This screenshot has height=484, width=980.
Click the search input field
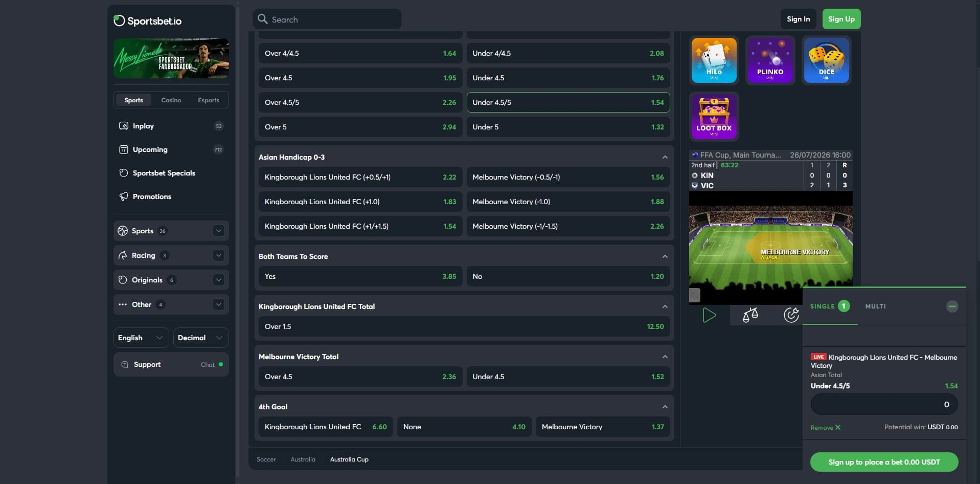327,19
